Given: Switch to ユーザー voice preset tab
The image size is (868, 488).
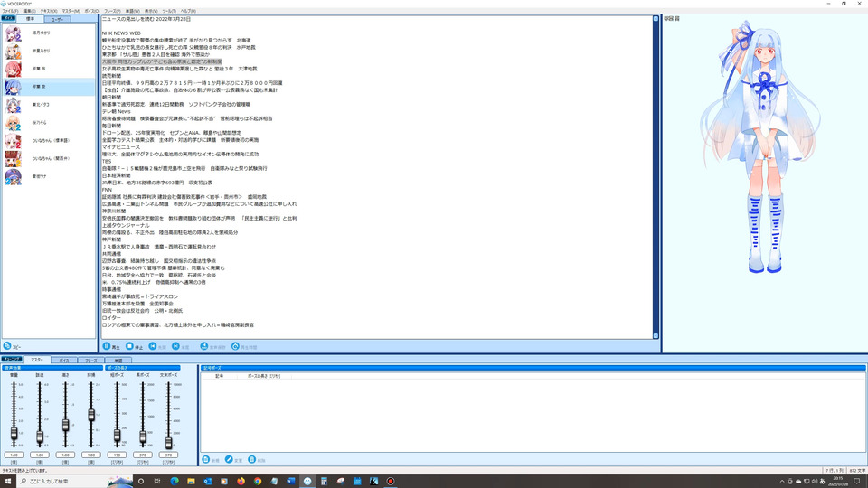Looking at the screenshot, I should pos(57,19).
